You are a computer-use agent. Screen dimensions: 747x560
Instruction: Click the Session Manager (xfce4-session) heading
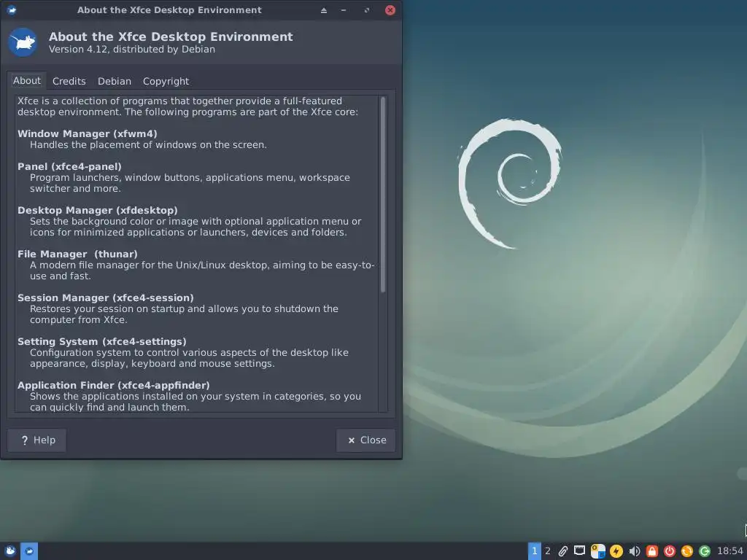point(106,297)
